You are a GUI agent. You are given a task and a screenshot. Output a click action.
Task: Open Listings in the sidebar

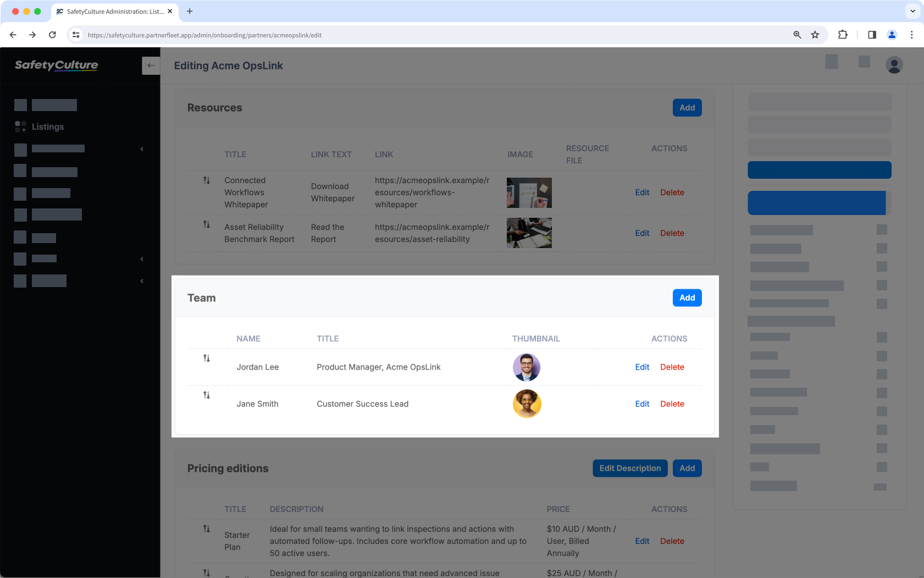[48, 126]
